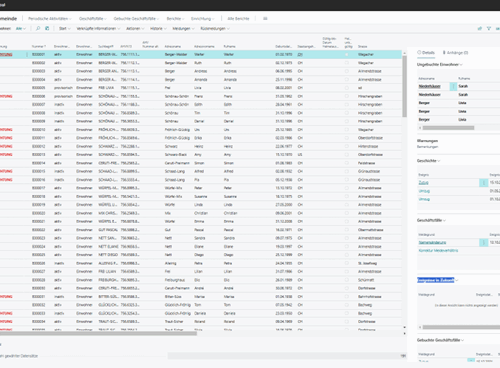Open the Historie menu
500x368 pixels.
point(158,29)
